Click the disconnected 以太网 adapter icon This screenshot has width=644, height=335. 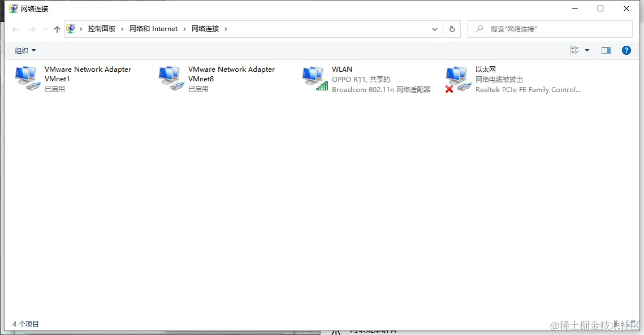(x=458, y=79)
